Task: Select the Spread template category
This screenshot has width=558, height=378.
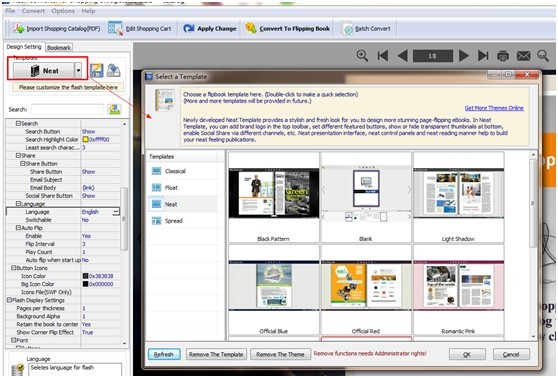Action: (x=173, y=221)
